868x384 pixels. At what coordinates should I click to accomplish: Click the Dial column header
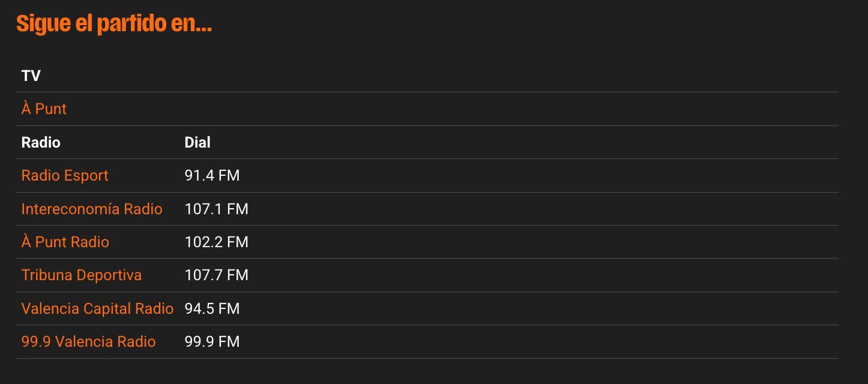coord(197,142)
